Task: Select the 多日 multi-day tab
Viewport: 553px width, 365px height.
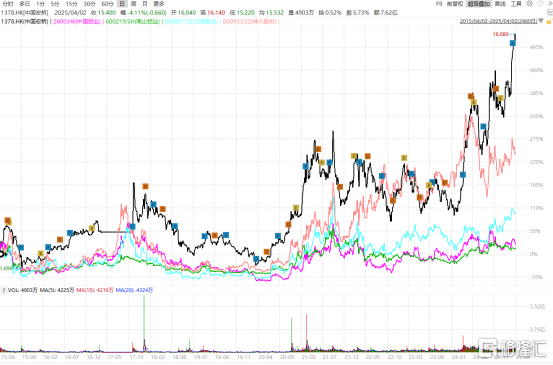Action: [24, 4]
